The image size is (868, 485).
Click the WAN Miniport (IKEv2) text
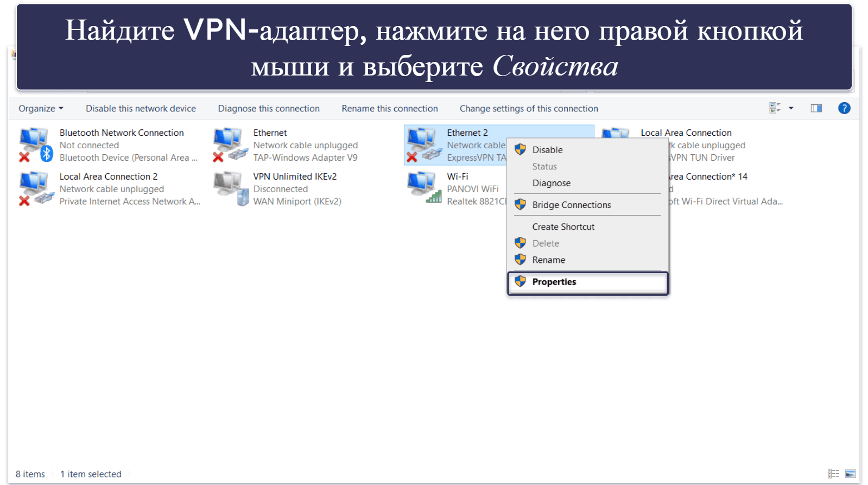297,201
